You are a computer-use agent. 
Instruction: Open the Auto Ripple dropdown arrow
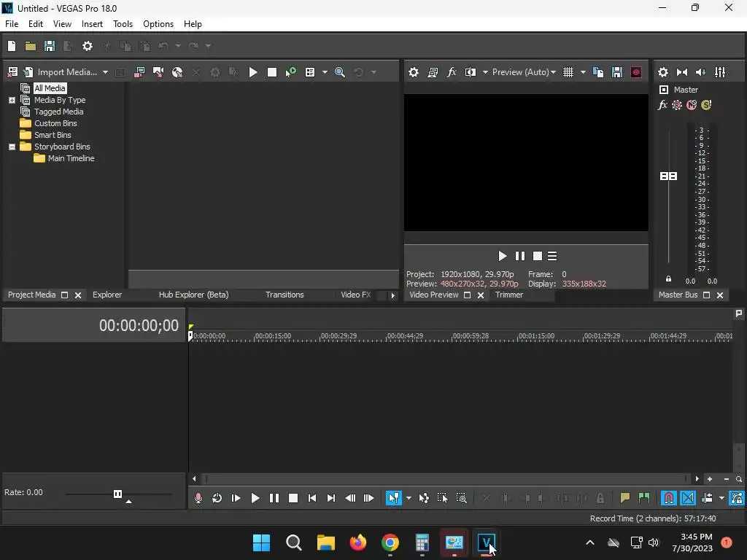(721, 498)
